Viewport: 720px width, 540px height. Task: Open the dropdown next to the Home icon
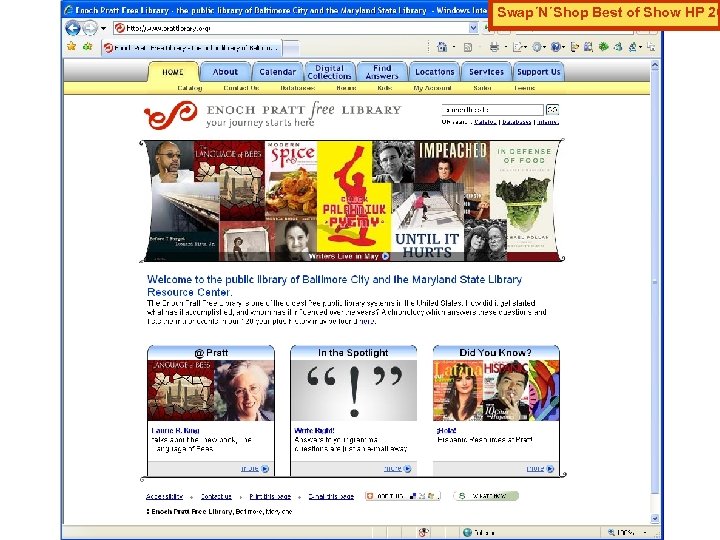[454, 47]
